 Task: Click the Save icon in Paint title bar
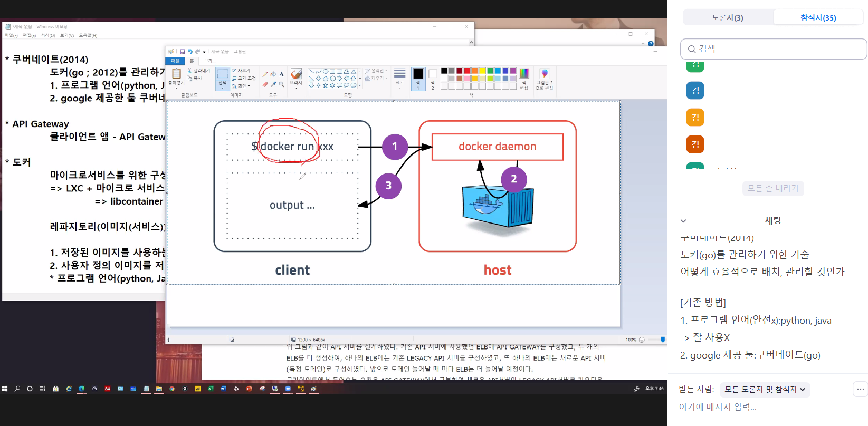click(x=182, y=52)
